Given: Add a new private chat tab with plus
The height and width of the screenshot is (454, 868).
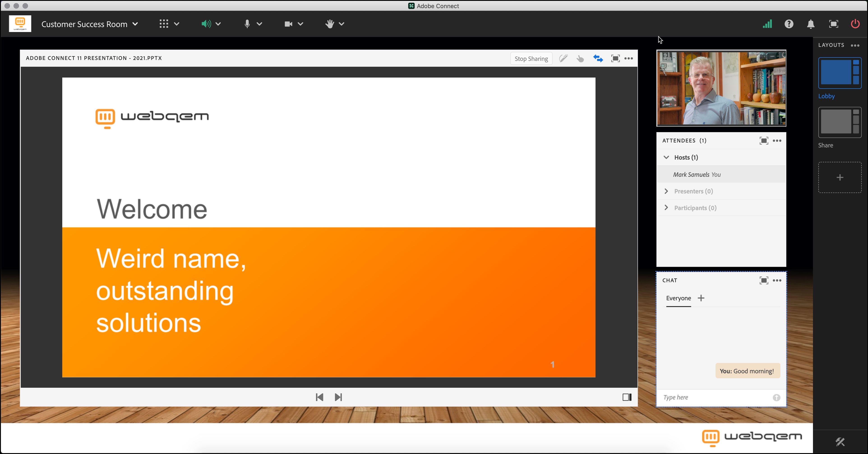Looking at the screenshot, I should 701,298.
